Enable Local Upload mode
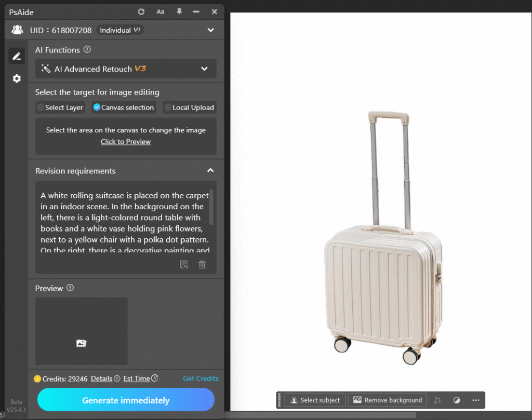The width and height of the screenshot is (532, 420). click(x=189, y=107)
